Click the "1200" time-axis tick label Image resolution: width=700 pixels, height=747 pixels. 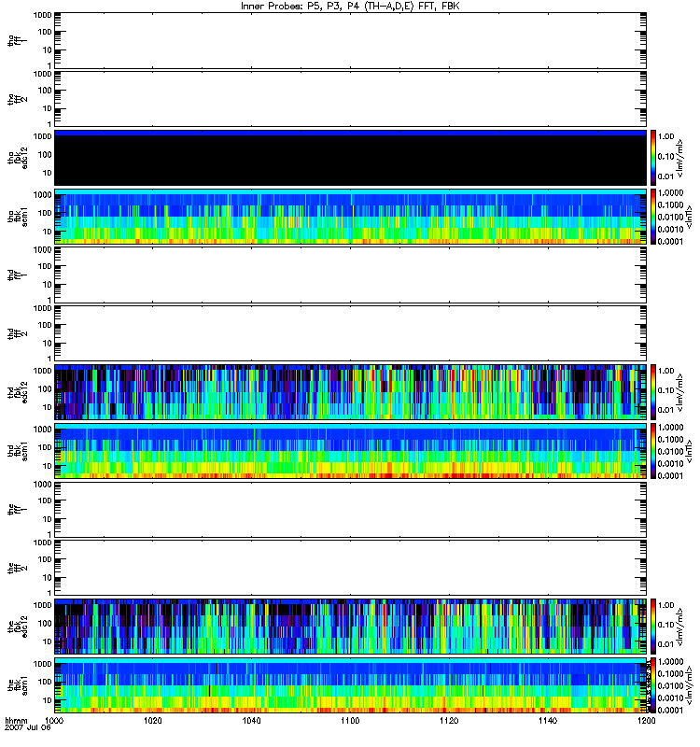point(646,720)
